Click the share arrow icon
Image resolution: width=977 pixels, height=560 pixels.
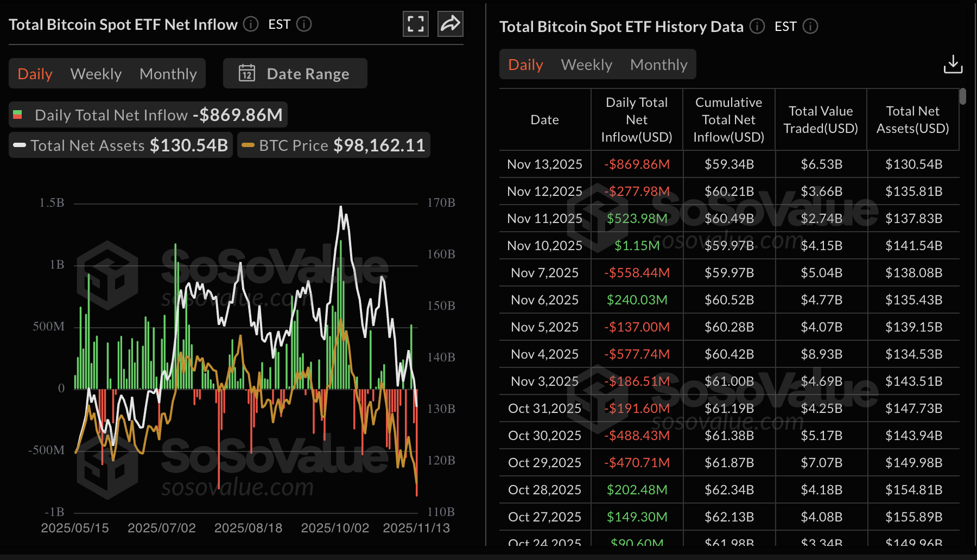[x=450, y=24]
